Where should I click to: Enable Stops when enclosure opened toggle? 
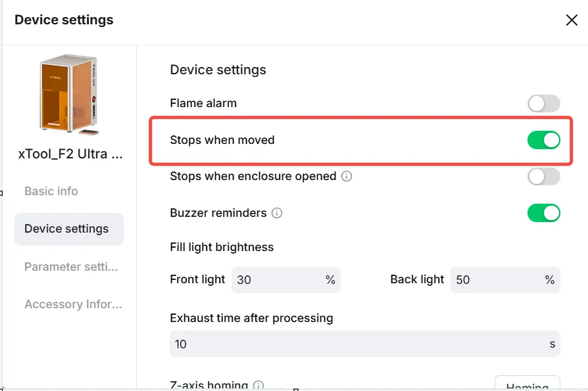(544, 176)
